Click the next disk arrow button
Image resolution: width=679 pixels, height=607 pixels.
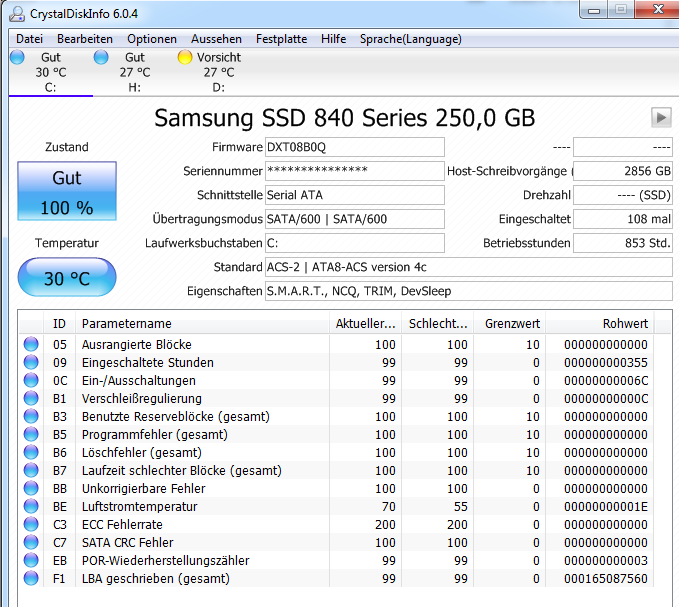661,117
